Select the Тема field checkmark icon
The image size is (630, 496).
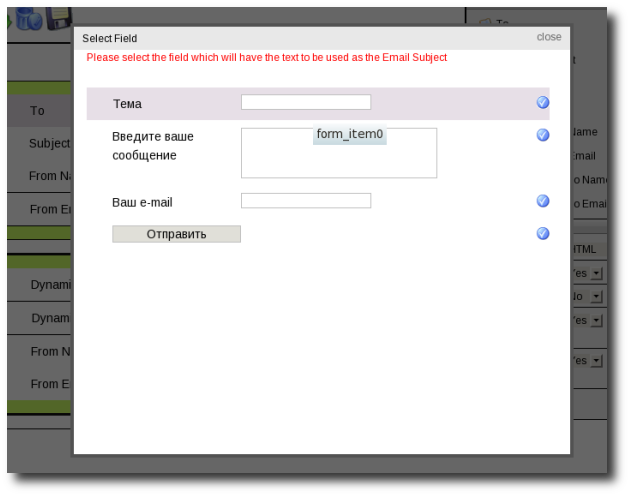[542, 102]
